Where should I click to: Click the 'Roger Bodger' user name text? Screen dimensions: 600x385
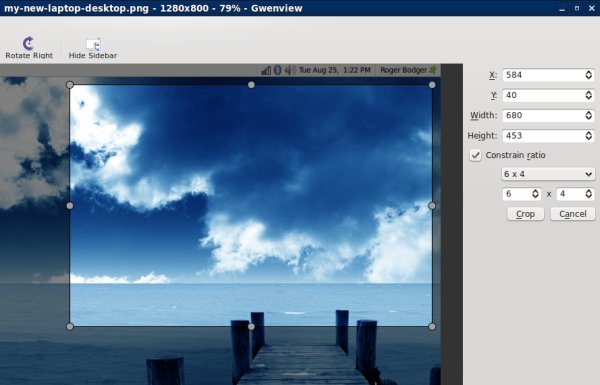403,70
